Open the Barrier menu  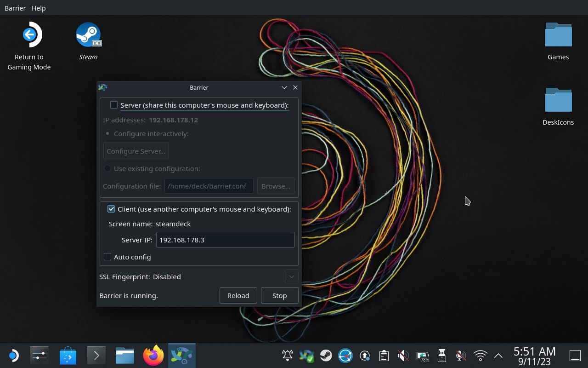tap(15, 8)
